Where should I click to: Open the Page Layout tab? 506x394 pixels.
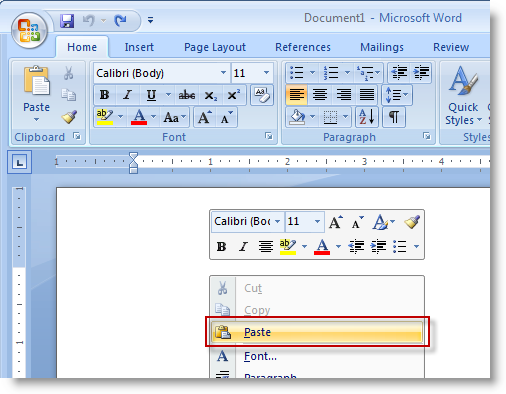(x=215, y=47)
